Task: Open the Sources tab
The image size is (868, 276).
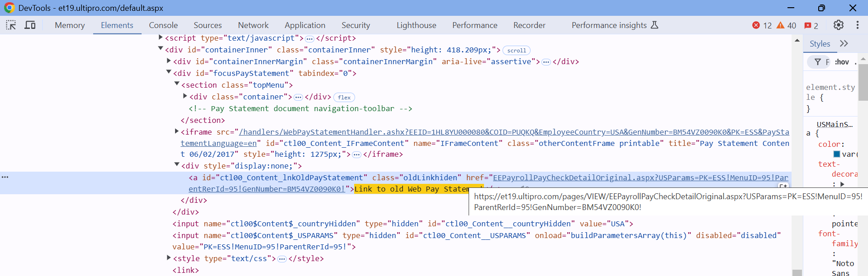Action: coord(208,25)
